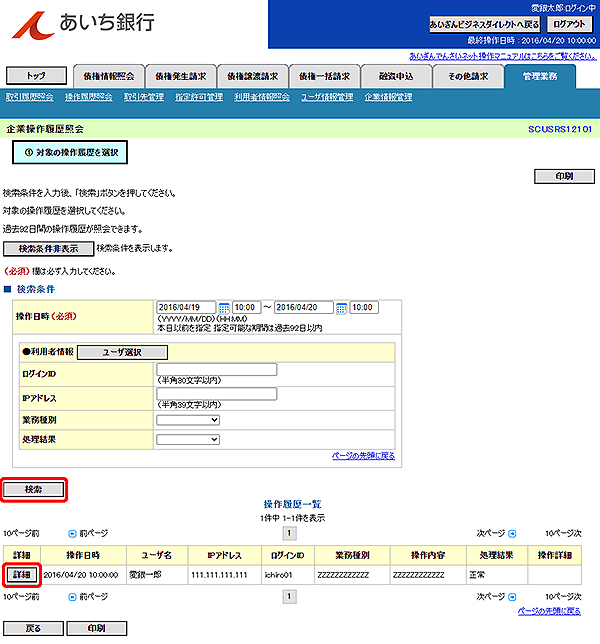This screenshot has height=644, width=600.
Task: Click the IP address cell 111.111.111.111
Action: pos(225,575)
